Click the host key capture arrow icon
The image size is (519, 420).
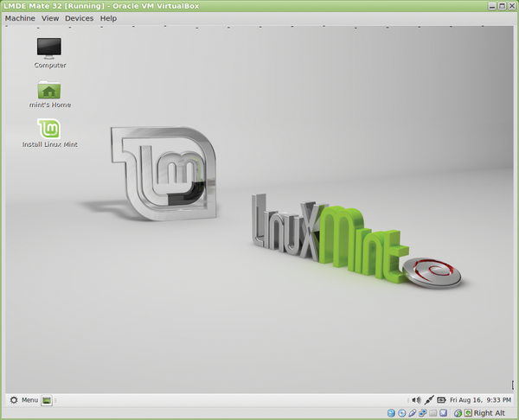[468, 413]
